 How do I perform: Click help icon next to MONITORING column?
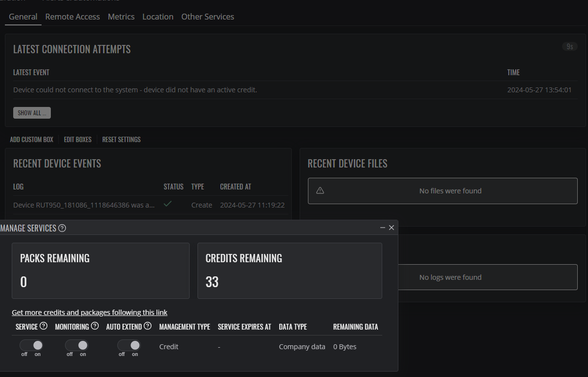pyautogui.click(x=95, y=326)
